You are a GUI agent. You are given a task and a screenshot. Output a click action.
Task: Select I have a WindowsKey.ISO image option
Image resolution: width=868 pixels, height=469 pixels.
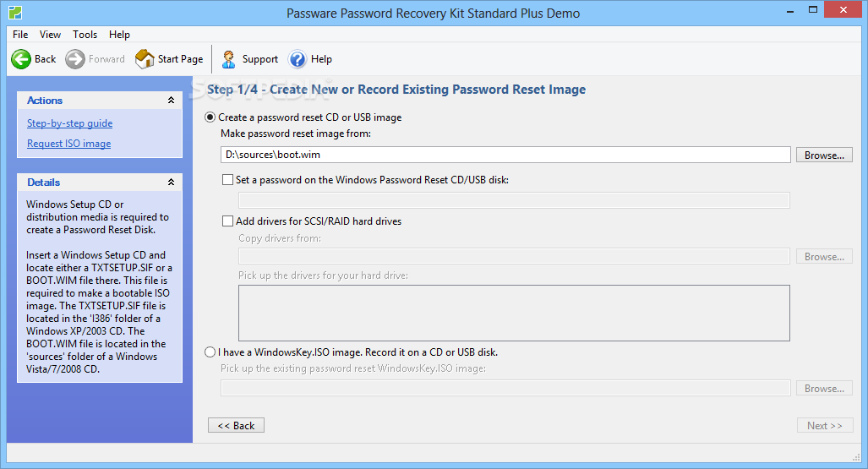210,352
